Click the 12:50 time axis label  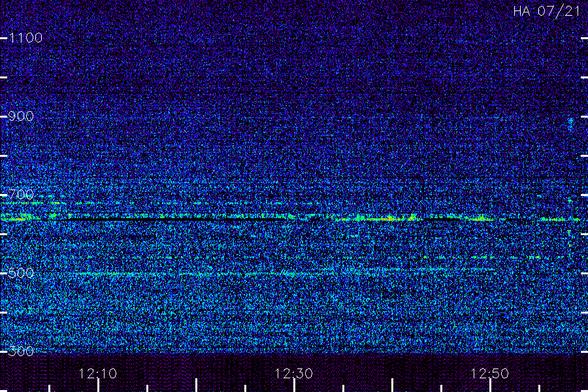pos(490,374)
